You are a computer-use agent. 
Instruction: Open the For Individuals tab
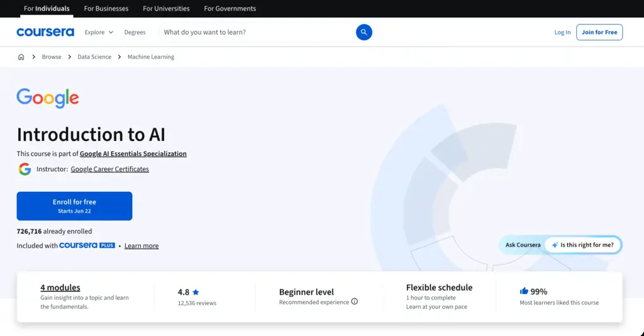click(x=47, y=8)
